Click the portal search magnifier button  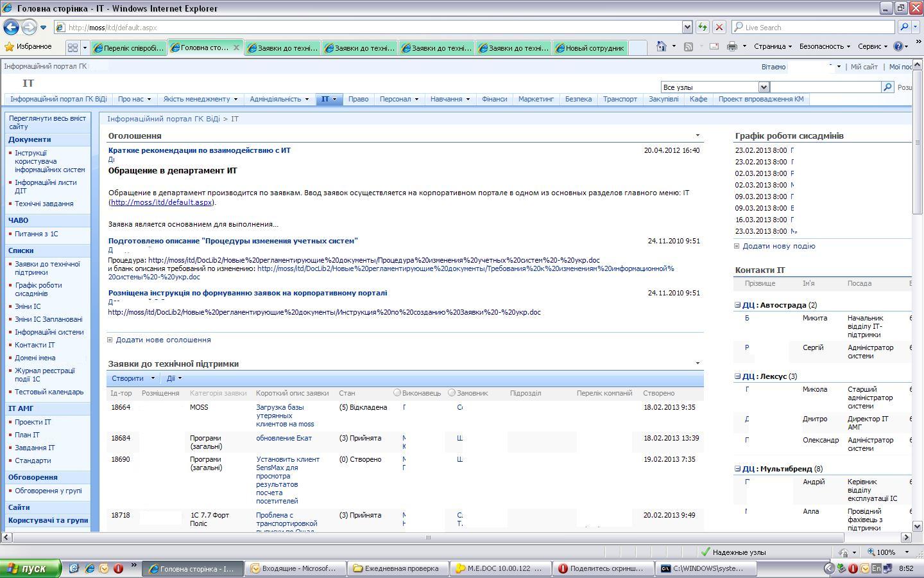tap(887, 87)
